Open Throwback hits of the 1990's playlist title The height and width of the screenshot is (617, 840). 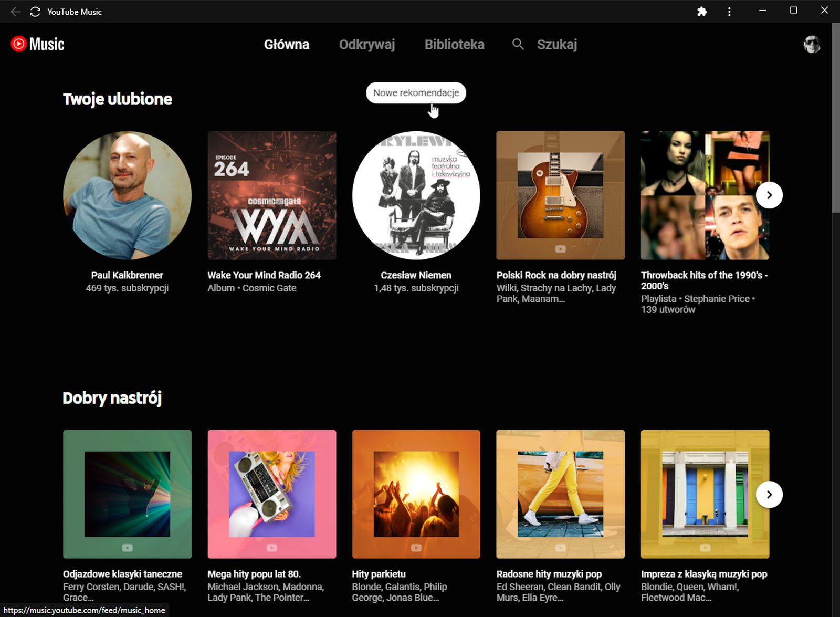tap(705, 280)
